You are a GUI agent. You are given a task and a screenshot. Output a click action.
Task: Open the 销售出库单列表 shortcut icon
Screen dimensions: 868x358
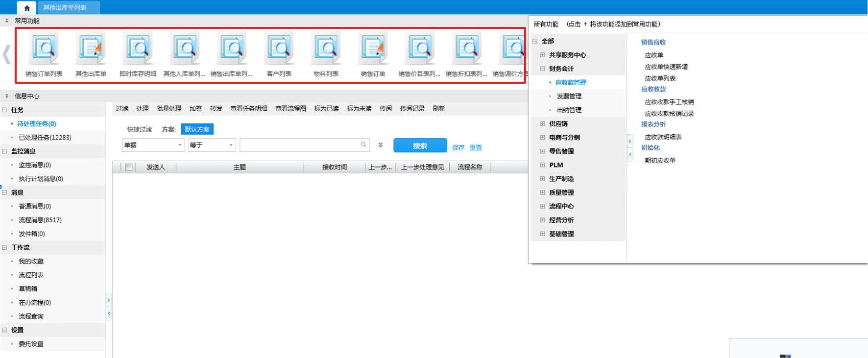(x=232, y=48)
